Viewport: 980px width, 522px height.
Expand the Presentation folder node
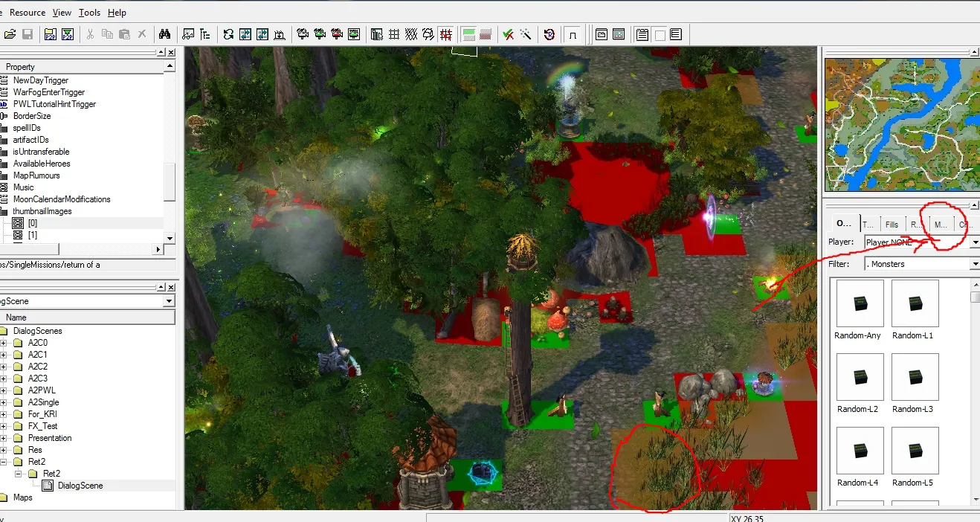coord(4,438)
